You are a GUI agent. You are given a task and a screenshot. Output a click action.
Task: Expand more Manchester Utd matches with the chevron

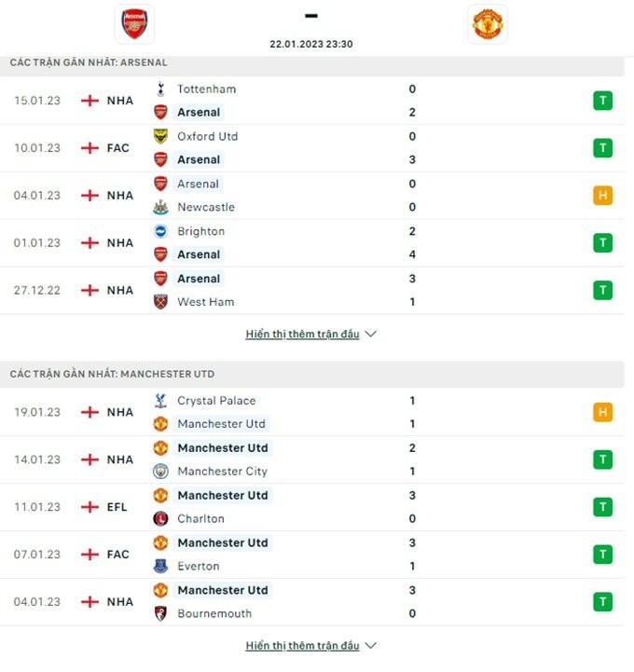tap(371, 645)
